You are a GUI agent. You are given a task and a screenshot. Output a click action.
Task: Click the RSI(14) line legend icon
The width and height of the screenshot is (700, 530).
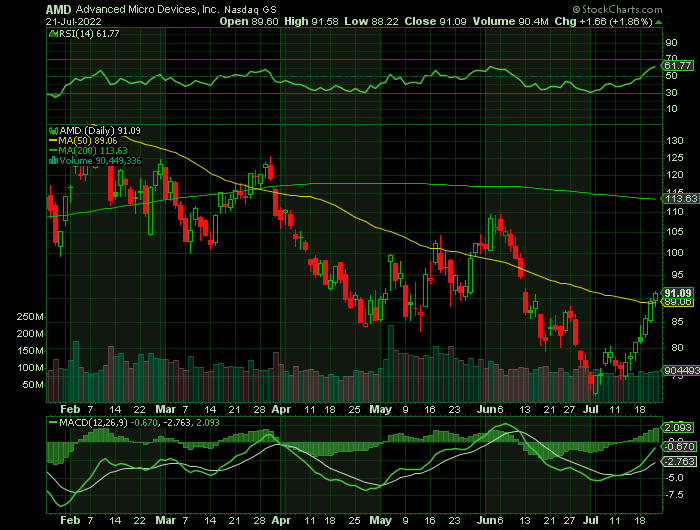[x=53, y=33]
